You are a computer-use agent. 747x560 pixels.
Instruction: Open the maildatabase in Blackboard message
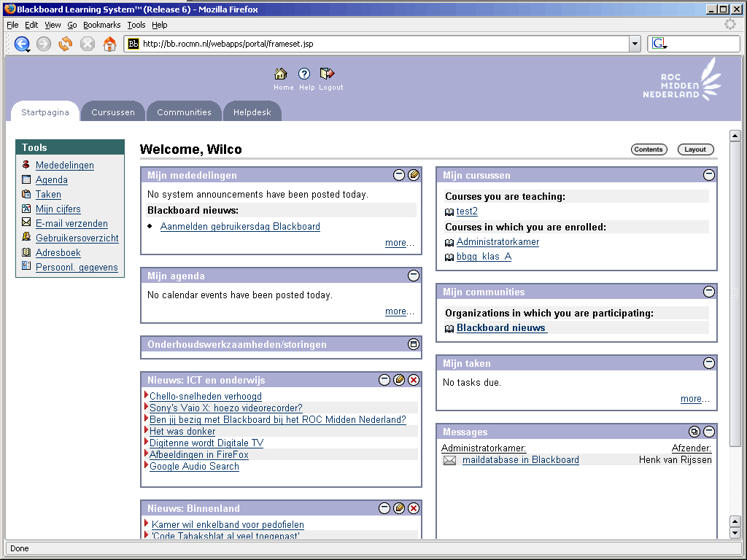click(521, 460)
